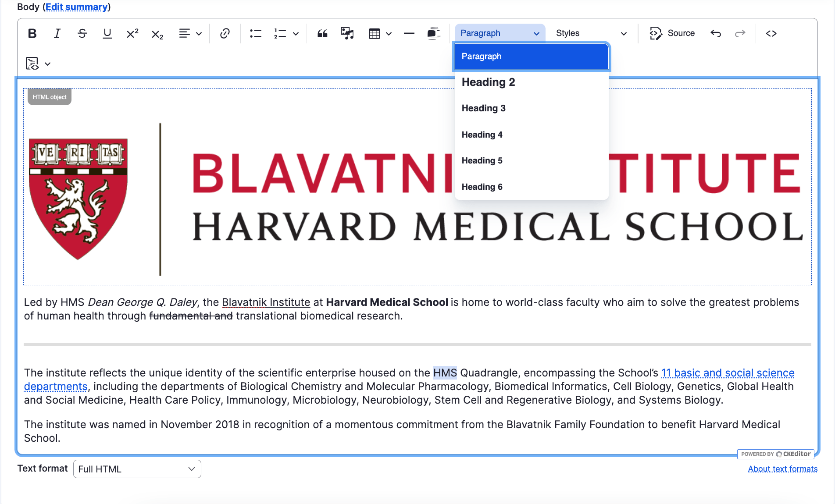The image size is (835, 504).
Task: Click the Edit summary link
Action: coord(77,7)
